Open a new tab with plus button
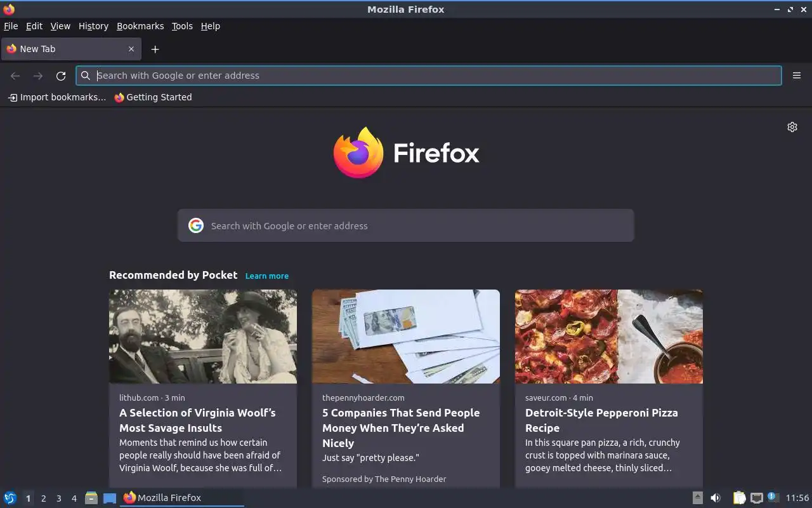Image resolution: width=812 pixels, height=508 pixels. tap(155, 49)
